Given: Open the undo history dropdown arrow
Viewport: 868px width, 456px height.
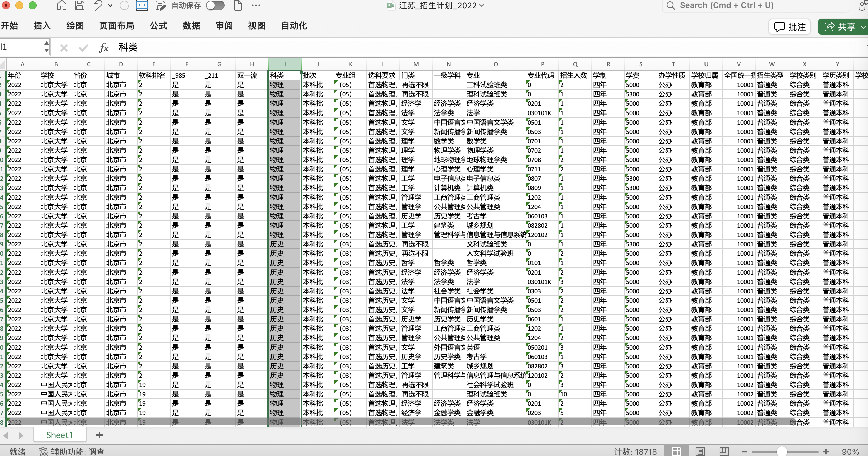Looking at the screenshot, I should 110,5.
